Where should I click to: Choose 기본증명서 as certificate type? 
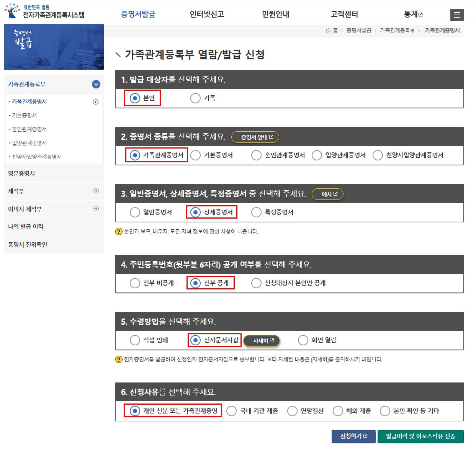click(195, 155)
